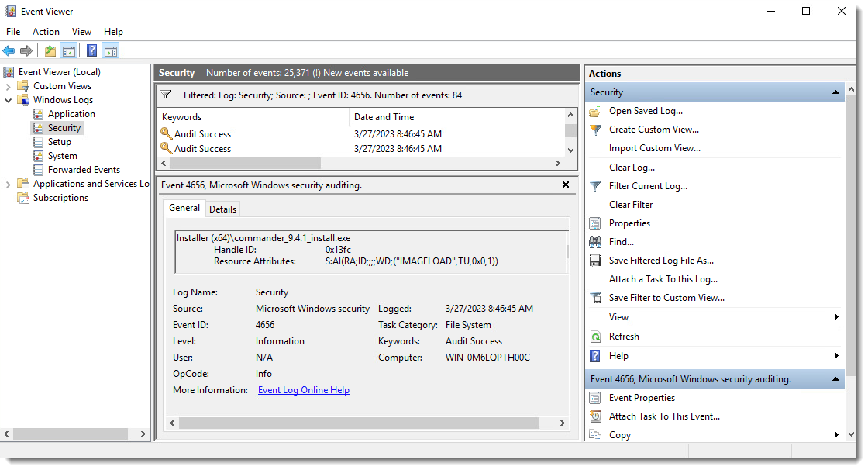Screen dimensions: 868x470
Task: Click the Attach Task To This Event icon
Action: [594, 416]
